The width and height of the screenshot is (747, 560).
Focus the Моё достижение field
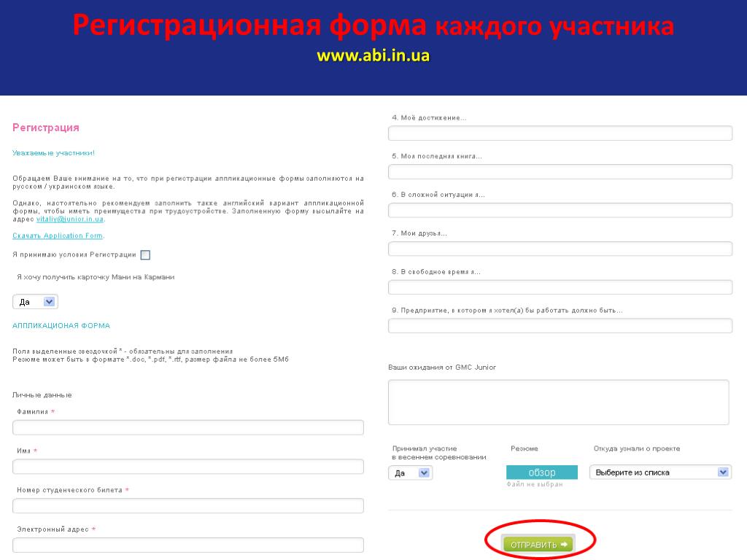(x=560, y=133)
